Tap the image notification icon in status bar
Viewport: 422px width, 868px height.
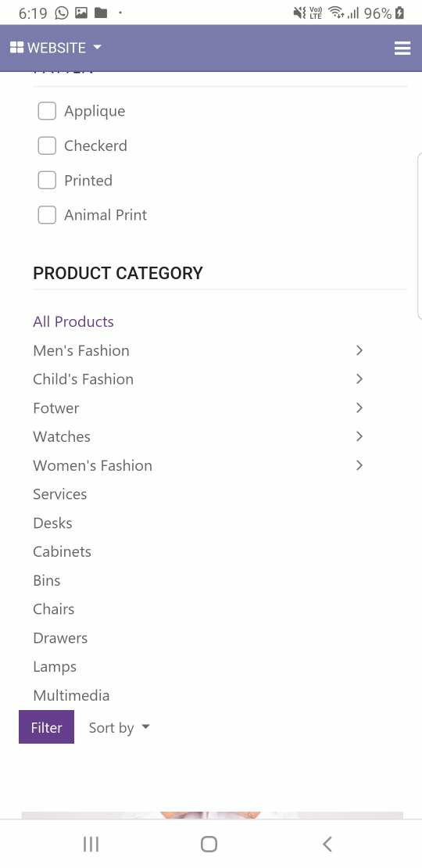pyautogui.click(x=81, y=13)
